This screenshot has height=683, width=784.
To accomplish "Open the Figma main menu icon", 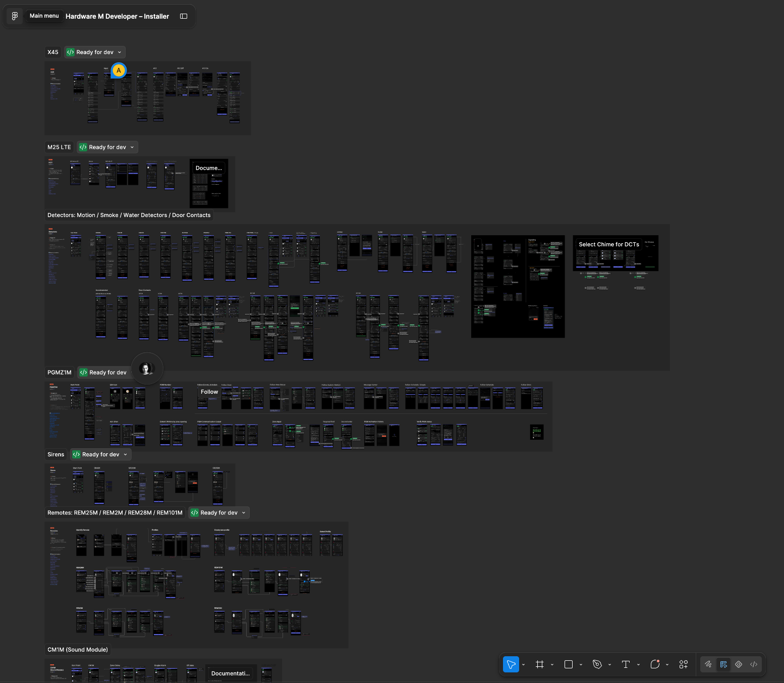I will click(15, 16).
